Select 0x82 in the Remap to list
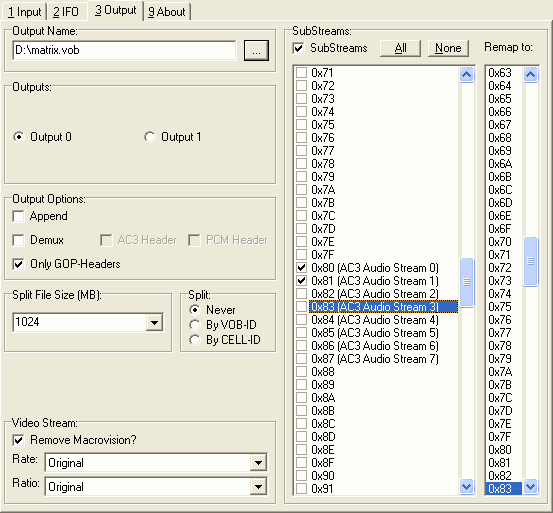 pos(504,476)
